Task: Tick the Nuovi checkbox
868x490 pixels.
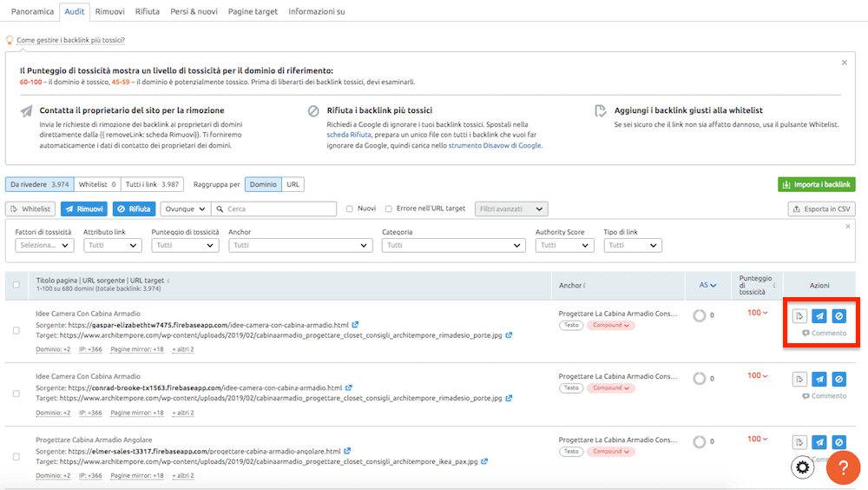Action: point(349,209)
